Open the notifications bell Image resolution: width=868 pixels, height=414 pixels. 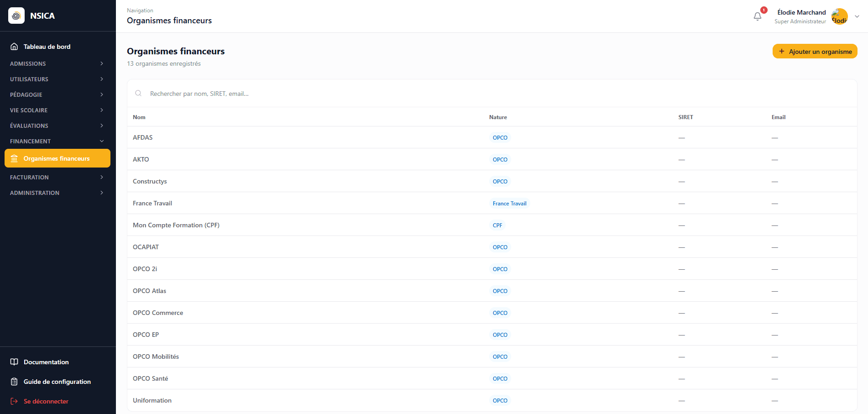(758, 16)
